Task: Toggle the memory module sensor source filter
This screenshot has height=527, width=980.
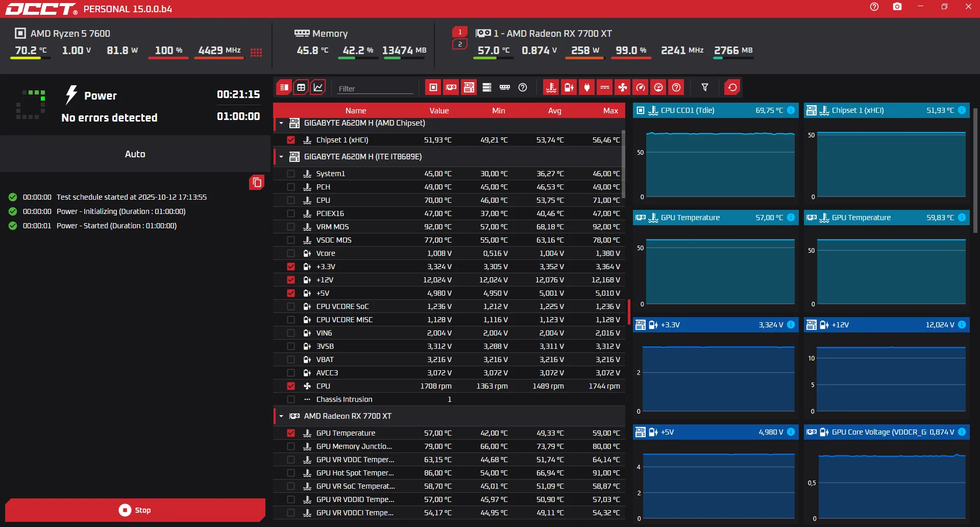Action: coord(505,87)
